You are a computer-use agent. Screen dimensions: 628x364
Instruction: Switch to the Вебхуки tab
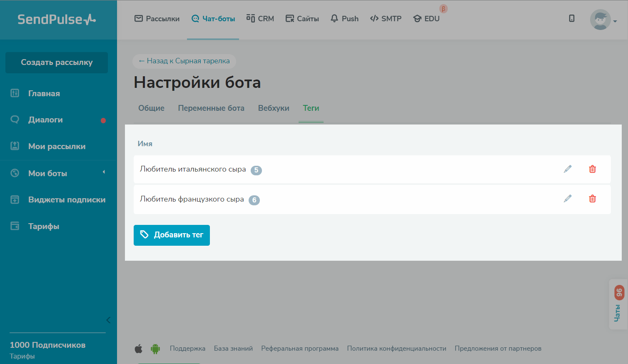point(274,108)
